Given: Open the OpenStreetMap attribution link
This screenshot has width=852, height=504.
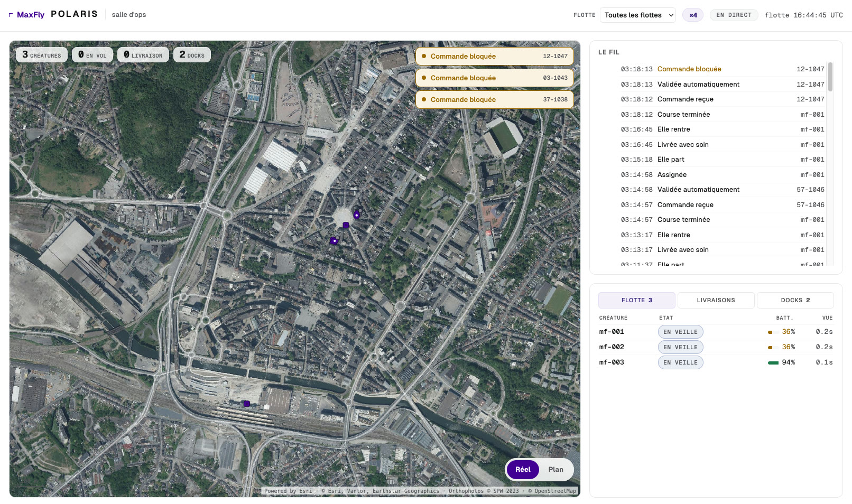Looking at the screenshot, I should [555, 491].
